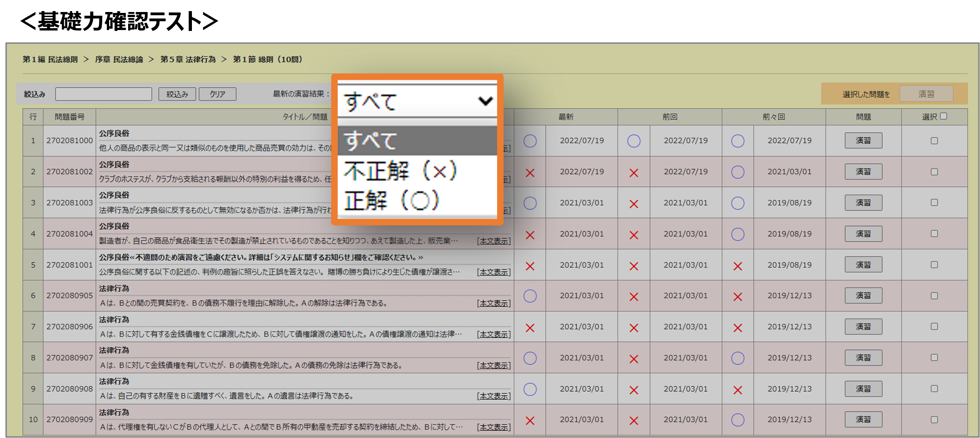
Task: Check the selection box for row 4
Action: (934, 233)
